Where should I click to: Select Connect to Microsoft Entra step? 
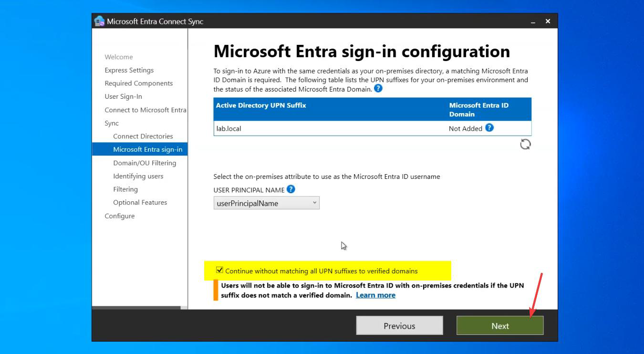pyautogui.click(x=145, y=110)
